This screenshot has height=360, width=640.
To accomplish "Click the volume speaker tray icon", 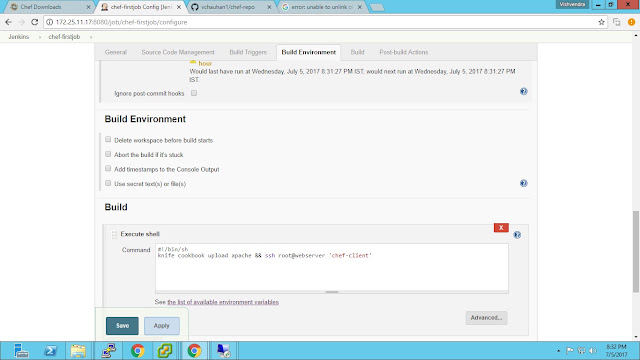I will [593, 351].
